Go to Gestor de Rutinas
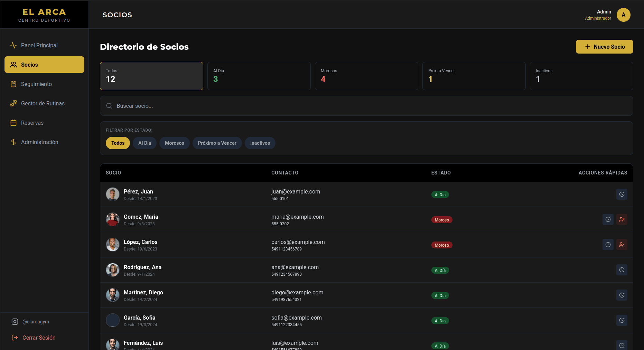 pos(43,103)
